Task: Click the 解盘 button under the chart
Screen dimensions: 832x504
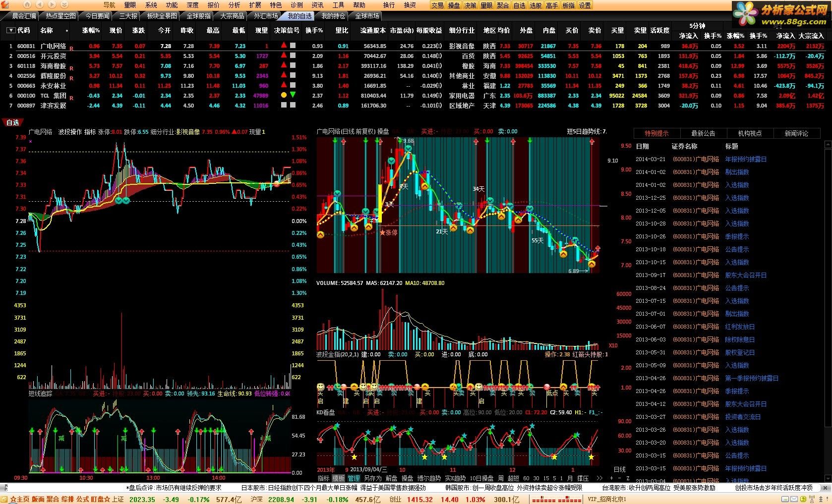Action: [392, 478]
